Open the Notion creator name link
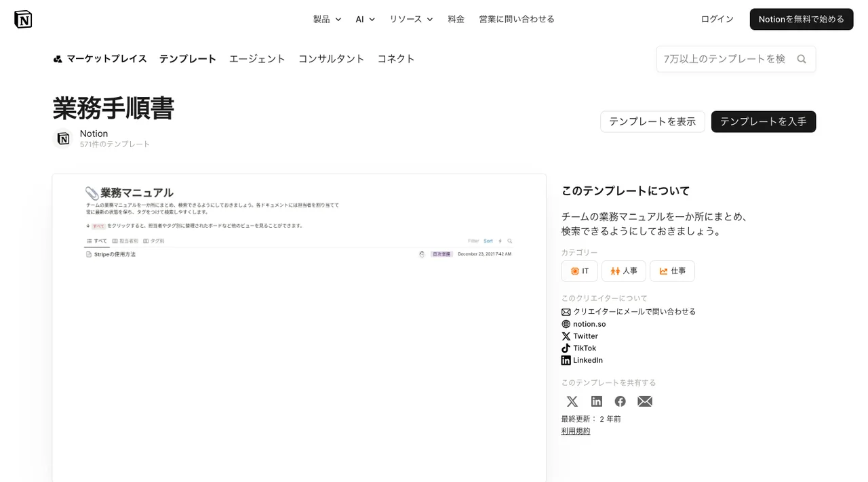The height and width of the screenshot is (482, 868). pos(94,134)
